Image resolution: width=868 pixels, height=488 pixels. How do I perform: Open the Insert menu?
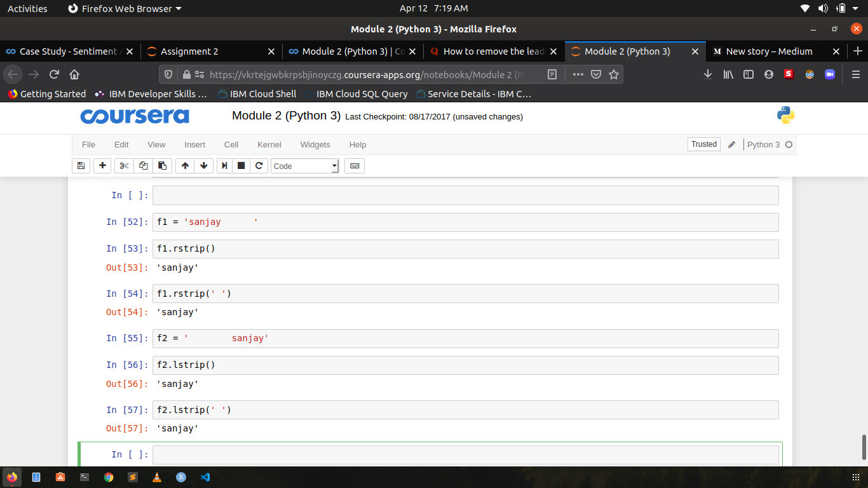click(195, 145)
